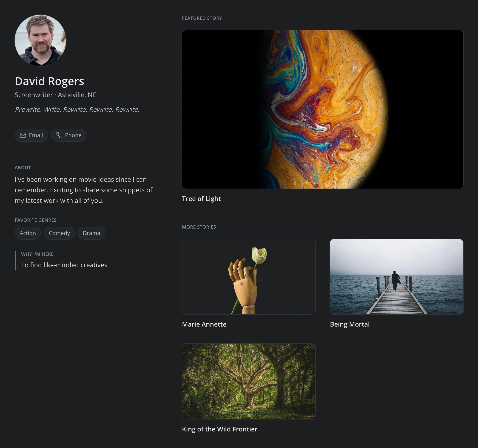478x448 pixels.
Task: Open David Rogers' profile photo
Action: tap(40, 40)
